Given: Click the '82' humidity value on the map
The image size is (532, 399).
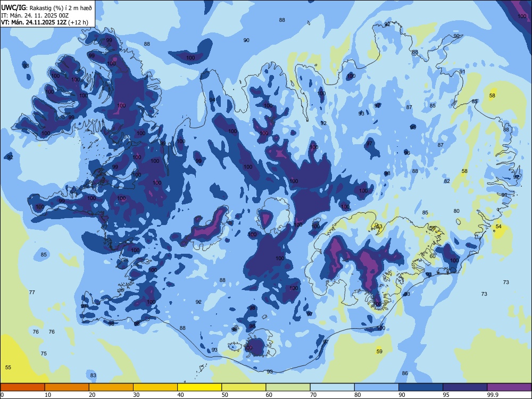Looking at the screenshot, I should click(x=447, y=181).
